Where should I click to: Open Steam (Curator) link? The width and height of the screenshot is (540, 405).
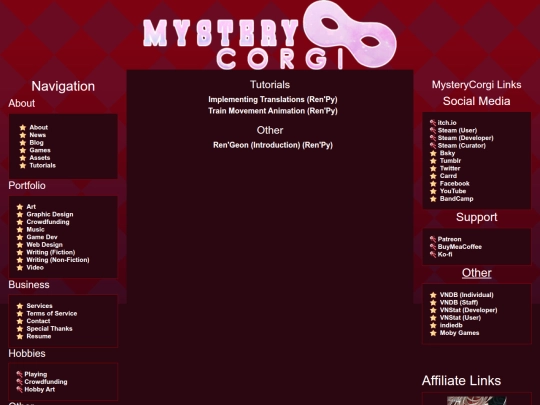click(x=462, y=145)
